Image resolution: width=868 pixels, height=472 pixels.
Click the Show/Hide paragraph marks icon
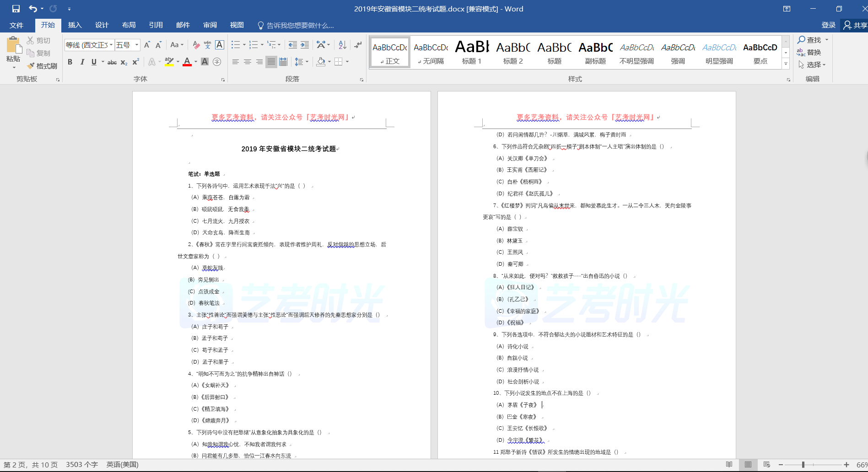[x=358, y=45]
